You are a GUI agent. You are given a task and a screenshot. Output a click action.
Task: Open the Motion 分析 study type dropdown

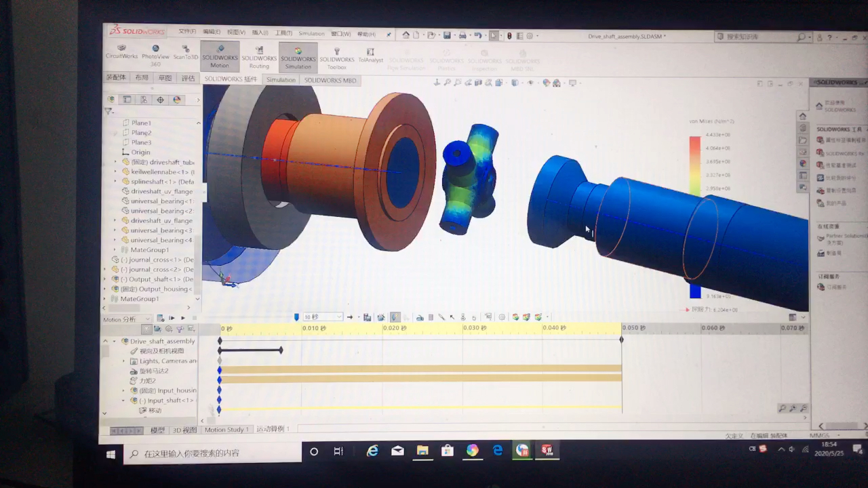click(x=127, y=319)
